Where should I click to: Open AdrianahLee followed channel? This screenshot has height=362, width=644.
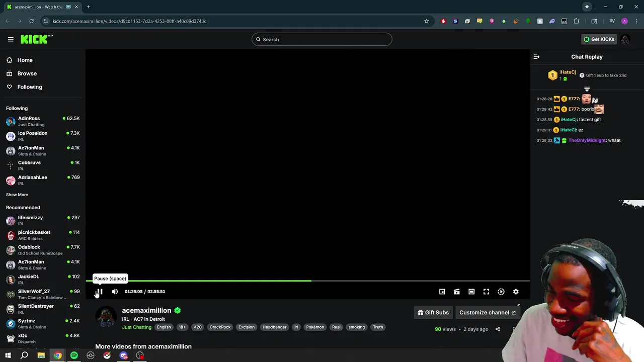43,180
